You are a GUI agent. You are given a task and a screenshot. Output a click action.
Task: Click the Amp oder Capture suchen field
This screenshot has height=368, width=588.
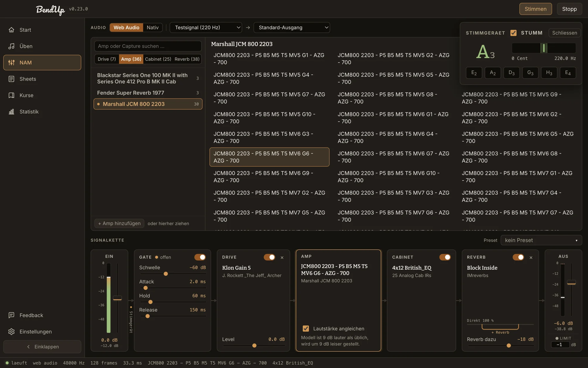tap(148, 46)
